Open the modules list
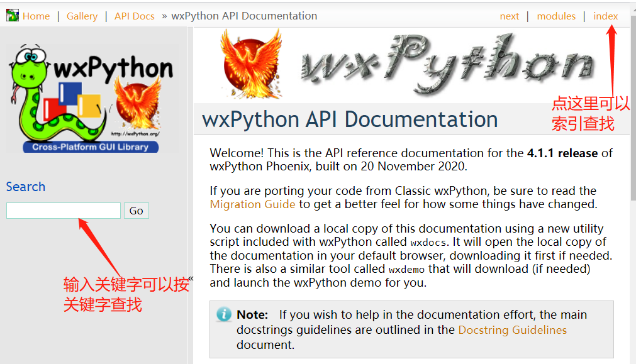 click(x=556, y=16)
